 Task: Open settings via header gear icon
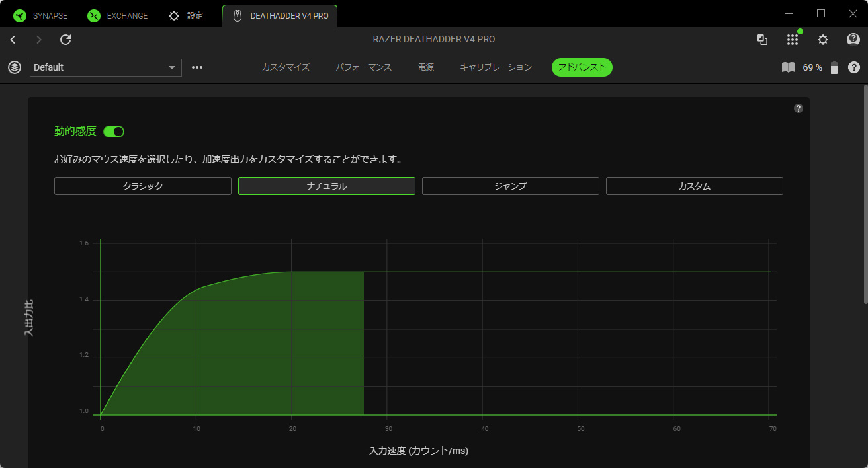pyautogui.click(x=823, y=40)
